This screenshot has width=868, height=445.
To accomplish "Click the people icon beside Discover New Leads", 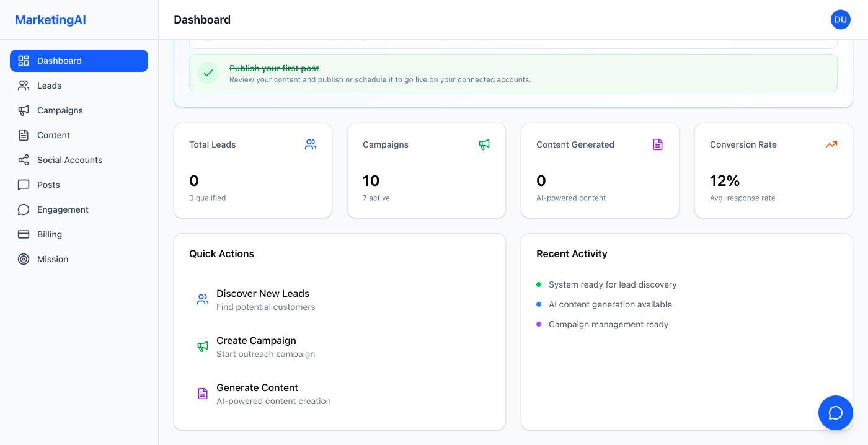I will click(x=203, y=299).
